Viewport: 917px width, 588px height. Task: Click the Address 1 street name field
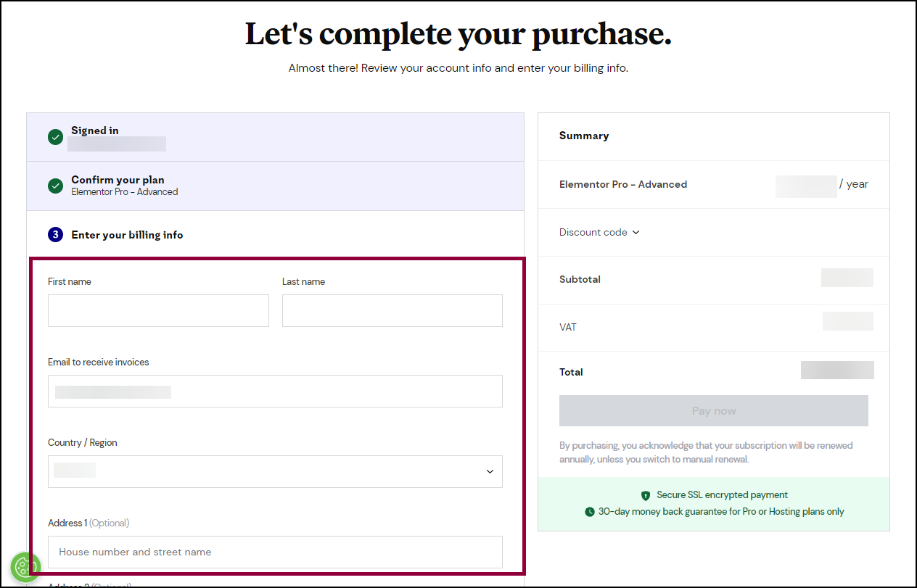[x=275, y=552]
